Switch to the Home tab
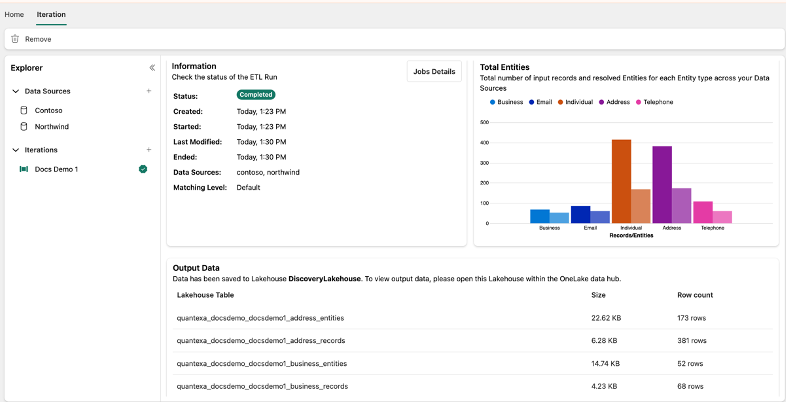786x402 pixels. coord(14,15)
